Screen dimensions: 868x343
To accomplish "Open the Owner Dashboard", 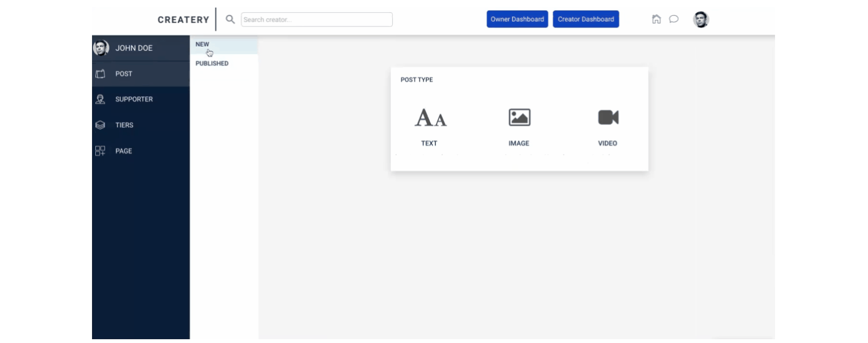I will coord(517,19).
